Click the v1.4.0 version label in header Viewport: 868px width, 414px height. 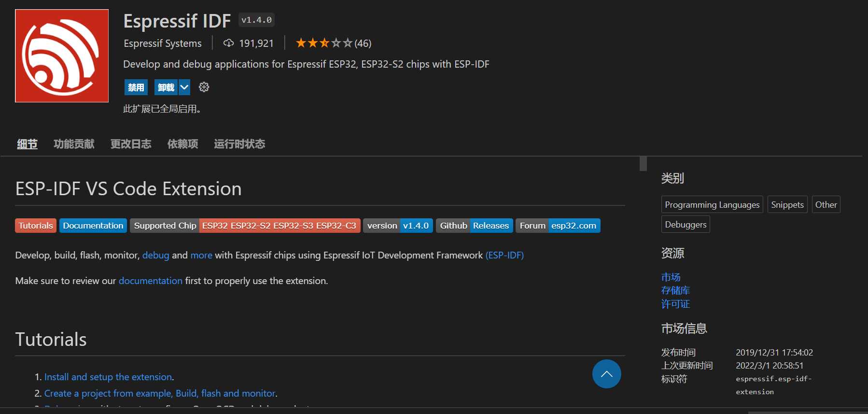(x=256, y=20)
